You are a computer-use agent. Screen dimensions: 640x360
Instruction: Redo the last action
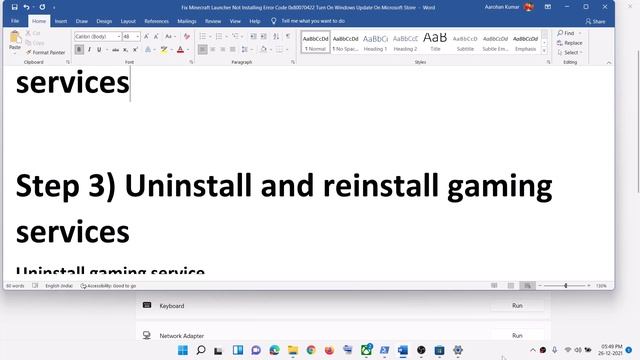(x=42, y=7)
